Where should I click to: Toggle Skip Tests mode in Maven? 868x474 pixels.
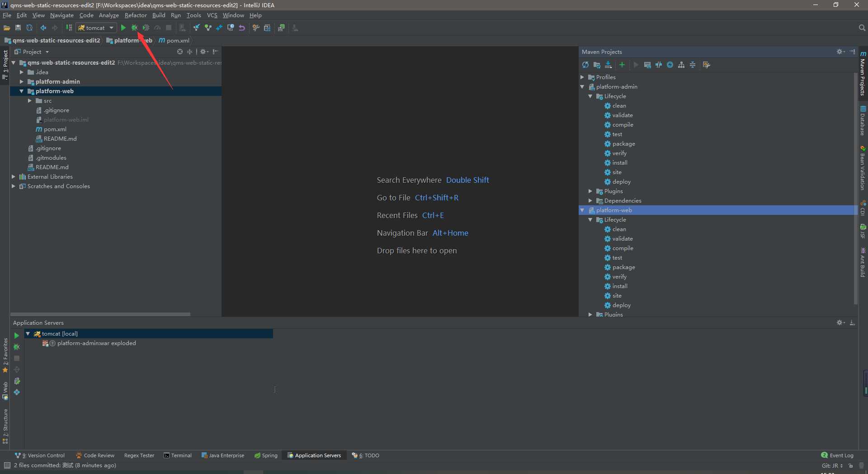[x=670, y=65]
